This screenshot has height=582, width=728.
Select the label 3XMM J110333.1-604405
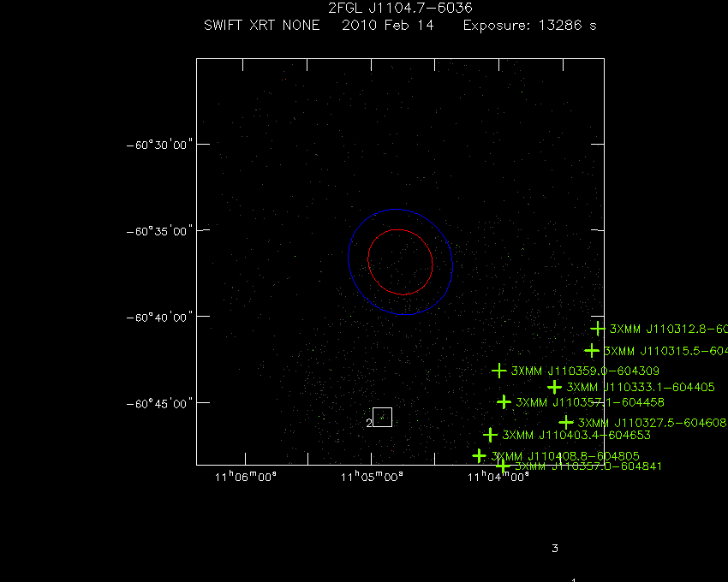pos(641,387)
